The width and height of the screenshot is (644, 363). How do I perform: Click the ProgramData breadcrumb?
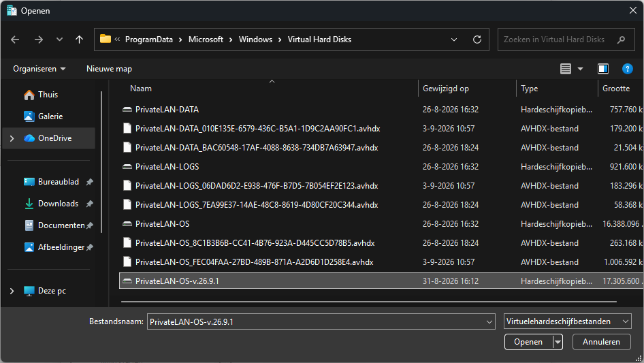[148, 40]
